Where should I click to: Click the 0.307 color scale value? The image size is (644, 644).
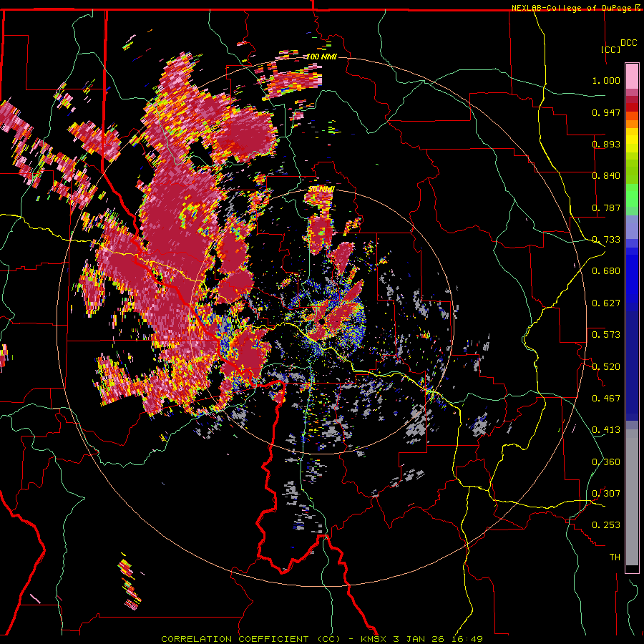pos(606,494)
